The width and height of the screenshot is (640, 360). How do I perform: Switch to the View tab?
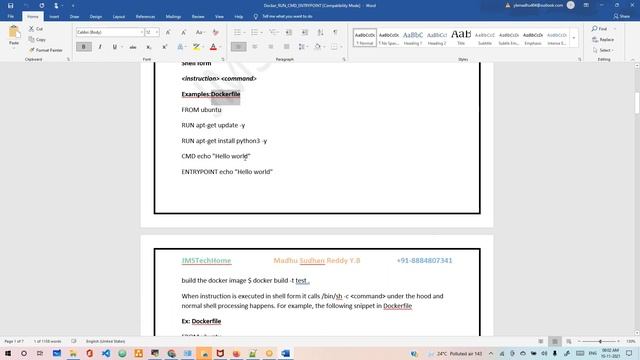(x=219, y=16)
